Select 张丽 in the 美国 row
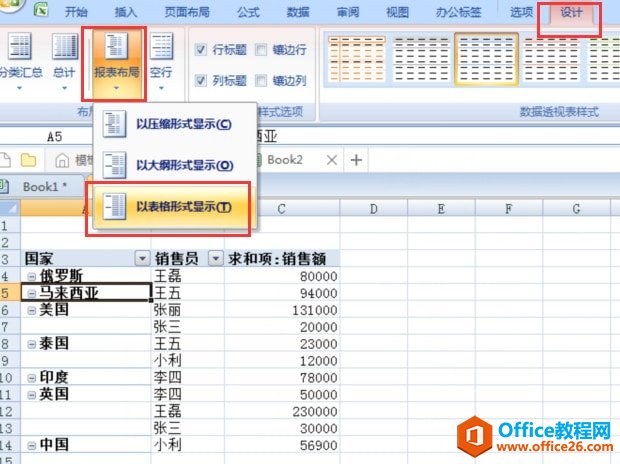This screenshot has width=620, height=464. pyautogui.click(x=188, y=310)
